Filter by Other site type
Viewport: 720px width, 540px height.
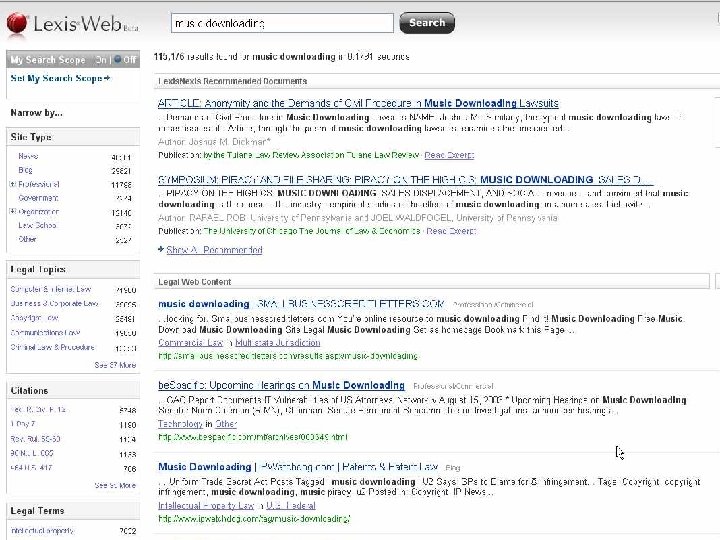(x=27, y=239)
